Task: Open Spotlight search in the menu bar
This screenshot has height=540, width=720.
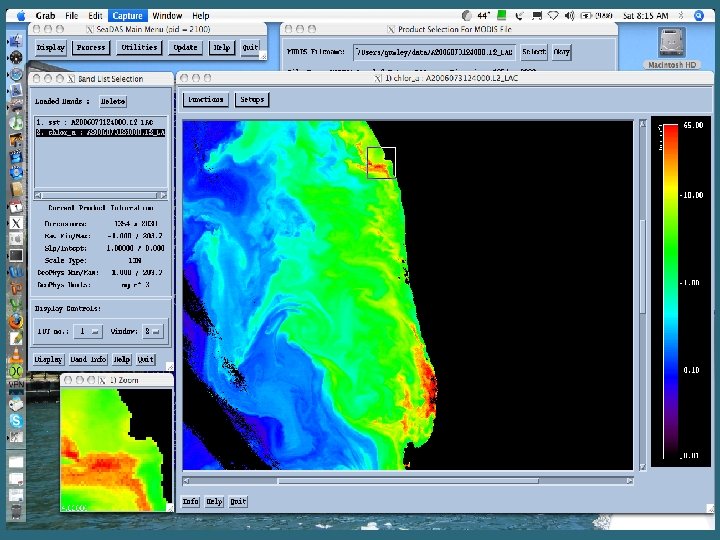Action: (x=699, y=16)
